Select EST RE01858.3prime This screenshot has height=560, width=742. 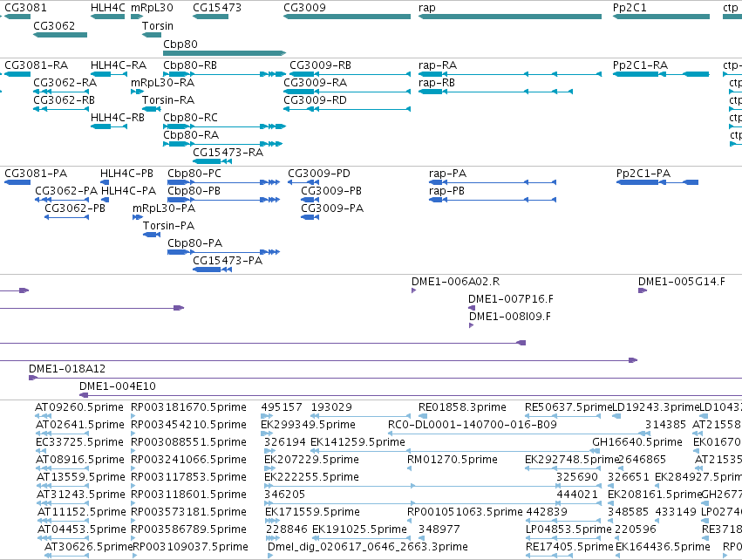click(462, 407)
